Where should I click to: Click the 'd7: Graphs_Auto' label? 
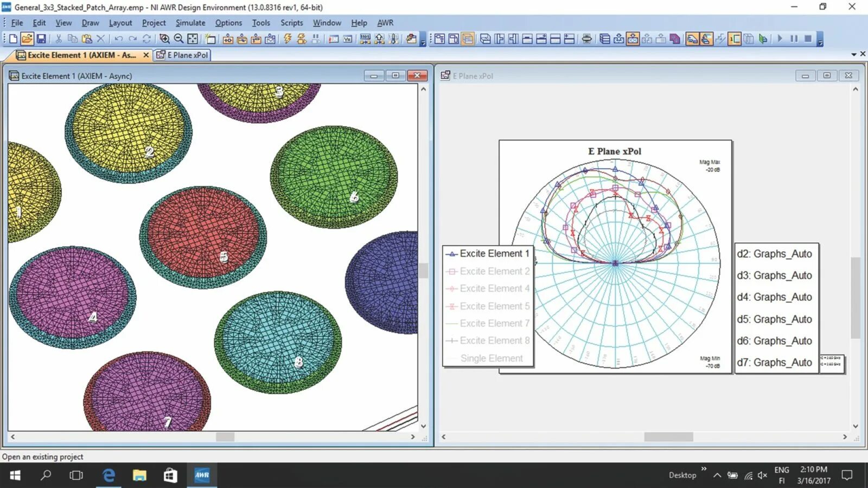tap(775, 363)
